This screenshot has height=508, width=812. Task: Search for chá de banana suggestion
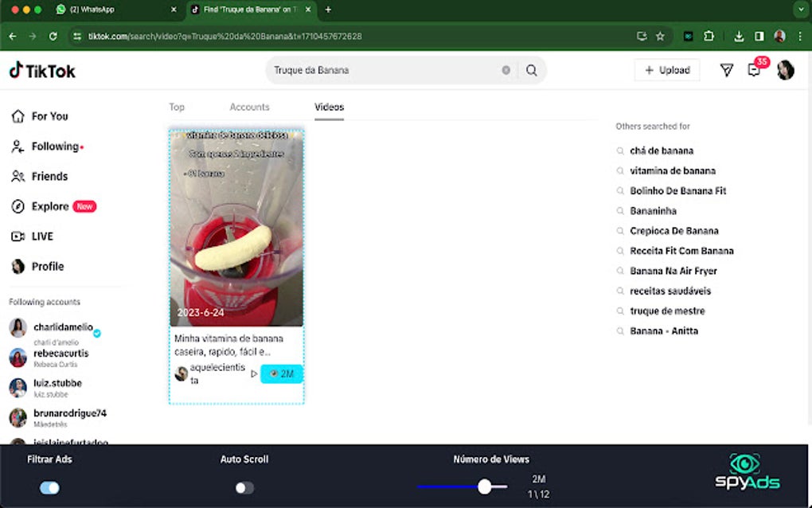(662, 150)
